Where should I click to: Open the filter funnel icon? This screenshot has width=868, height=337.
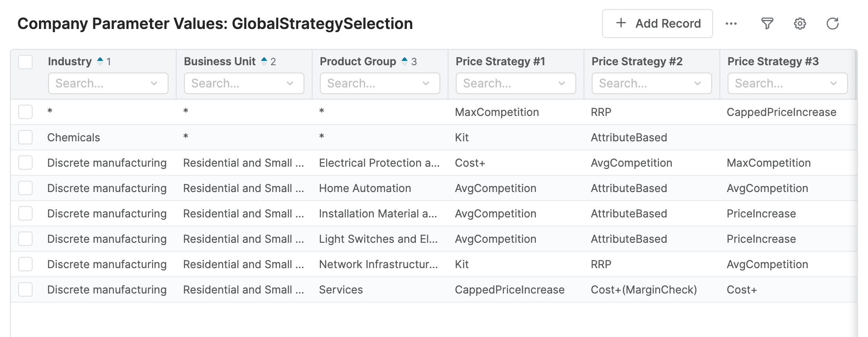[767, 24]
